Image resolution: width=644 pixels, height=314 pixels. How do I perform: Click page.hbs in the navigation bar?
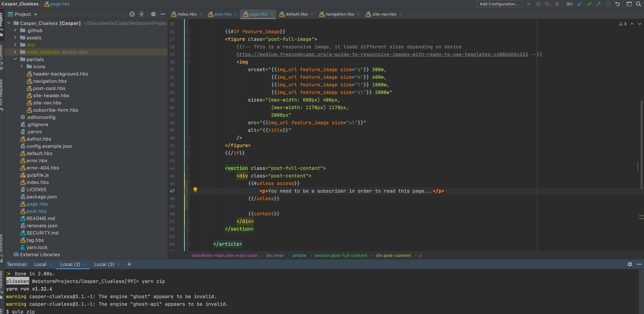click(x=57, y=4)
